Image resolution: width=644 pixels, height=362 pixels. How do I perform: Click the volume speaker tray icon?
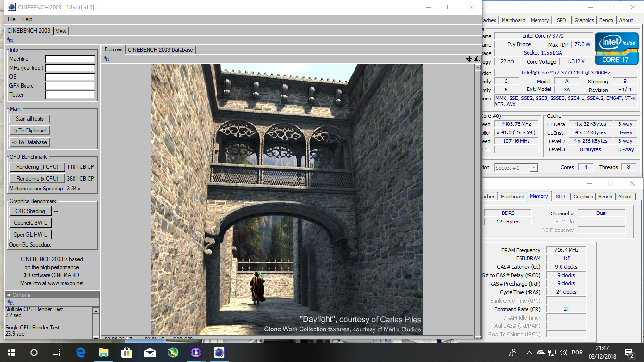coord(563,352)
